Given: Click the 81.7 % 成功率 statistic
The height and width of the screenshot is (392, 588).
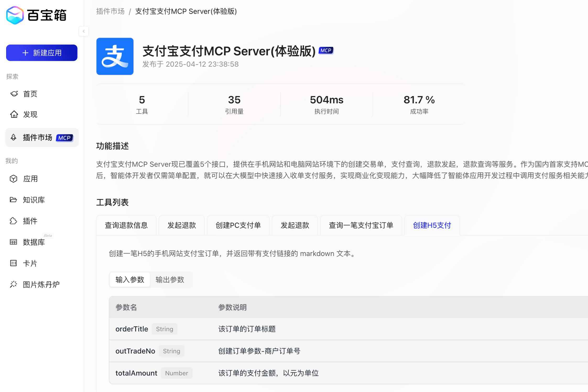Looking at the screenshot, I should point(419,104).
